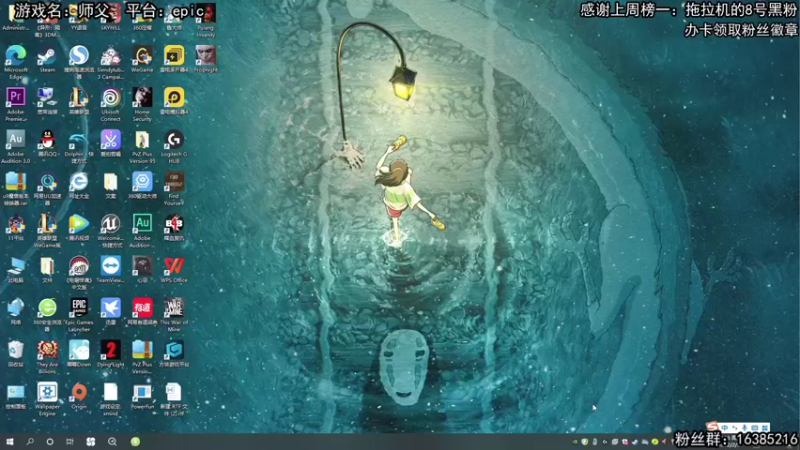Select the Propnight game icon
800x450 pixels.
pyautogui.click(x=206, y=55)
